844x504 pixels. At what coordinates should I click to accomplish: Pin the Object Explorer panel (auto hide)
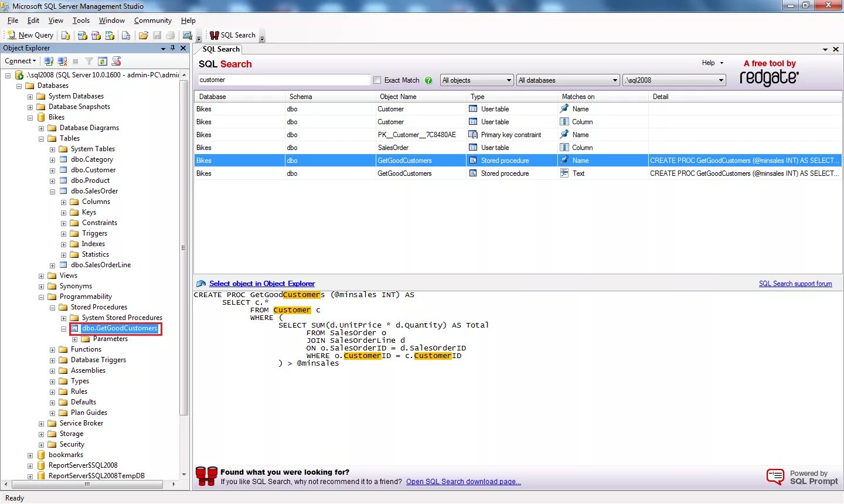click(172, 48)
